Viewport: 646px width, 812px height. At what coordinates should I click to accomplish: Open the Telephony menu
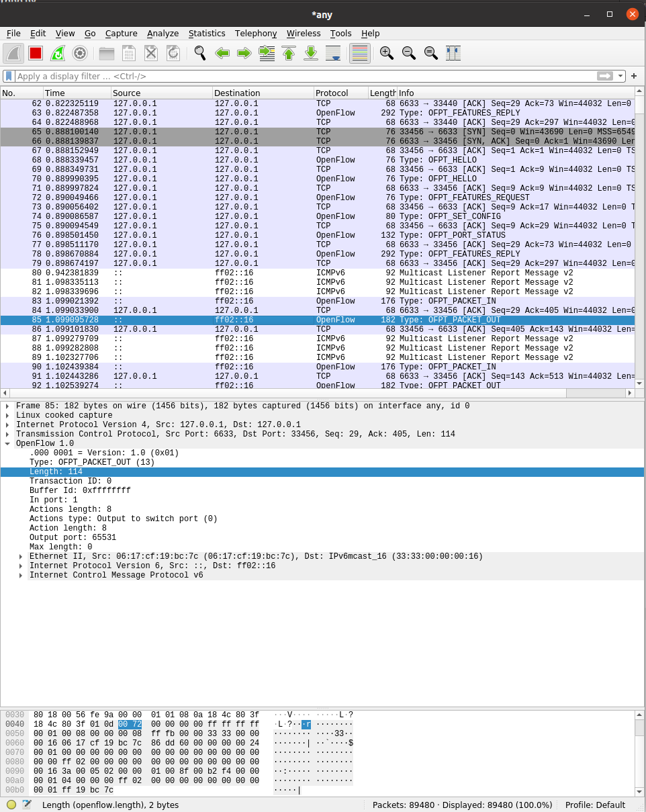click(256, 33)
